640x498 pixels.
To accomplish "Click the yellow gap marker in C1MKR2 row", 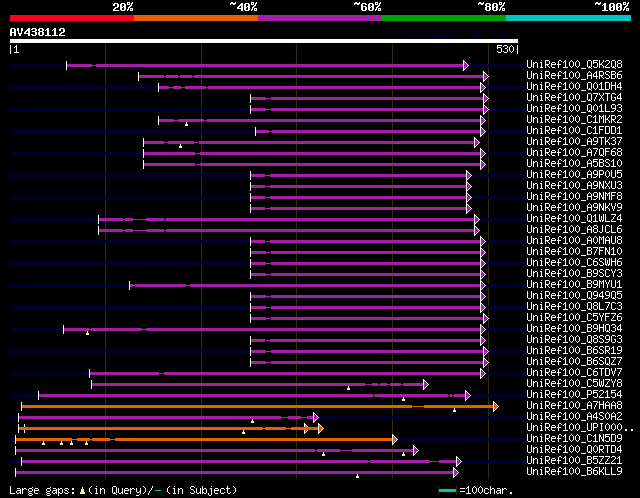I will tap(187, 124).
